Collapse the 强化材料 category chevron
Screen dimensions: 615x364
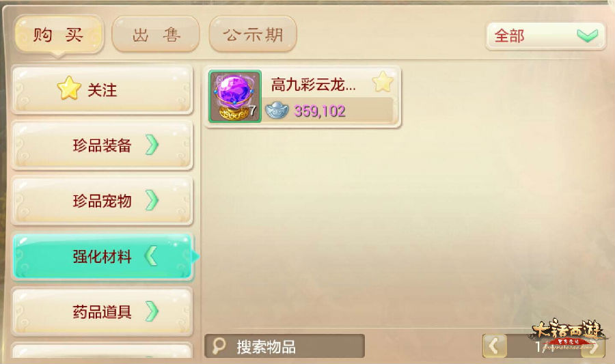coord(151,256)
